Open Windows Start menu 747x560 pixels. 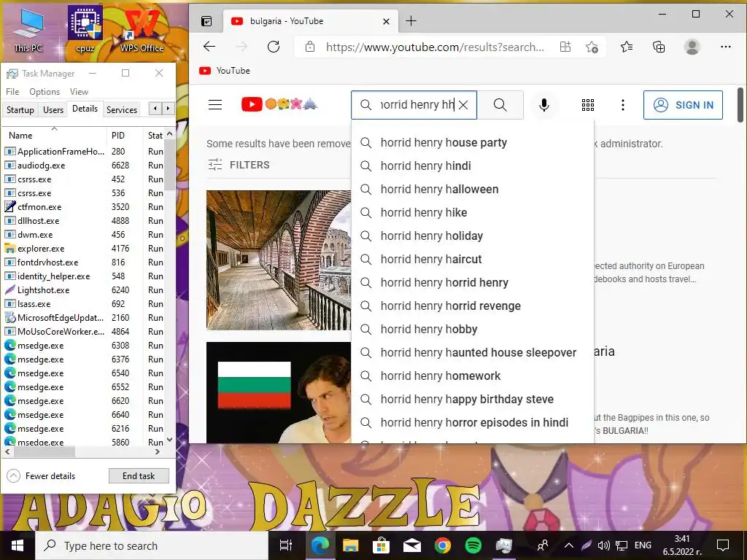pos(18,545)
